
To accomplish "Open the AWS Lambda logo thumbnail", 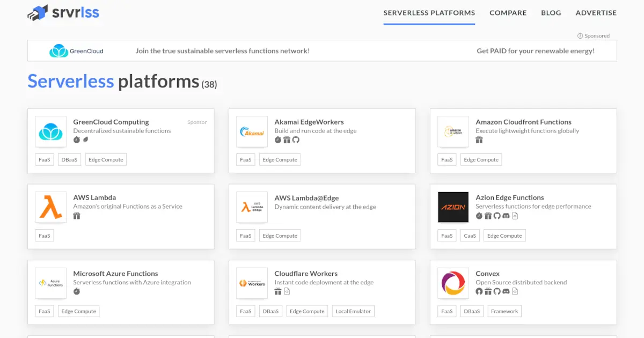I will pos(51,207).
